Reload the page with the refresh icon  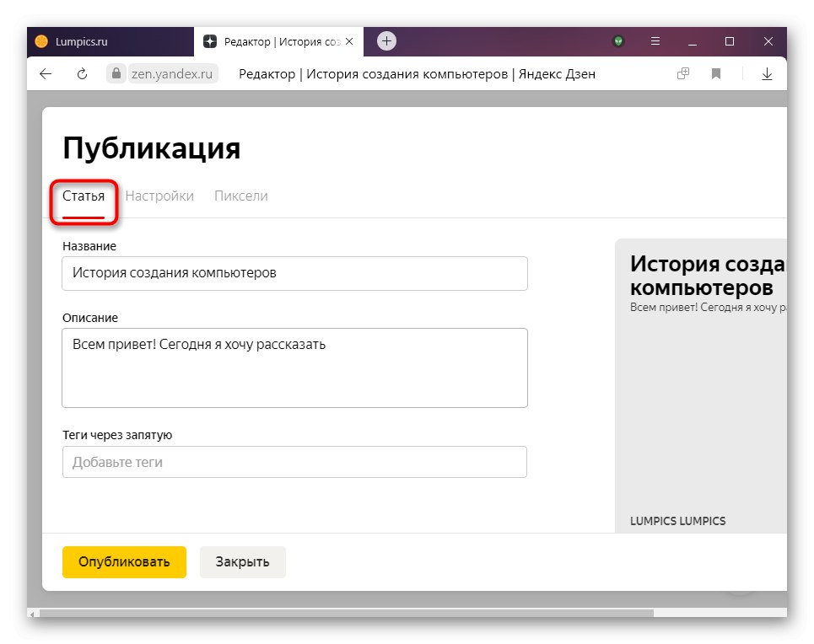(x=81, y=73)
